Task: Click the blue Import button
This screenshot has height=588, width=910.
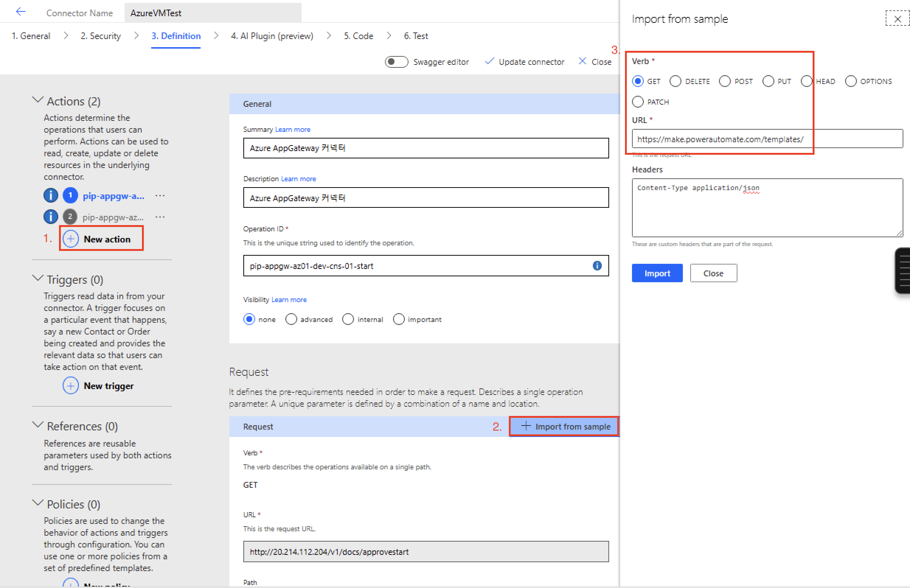Action: [657, 273]
